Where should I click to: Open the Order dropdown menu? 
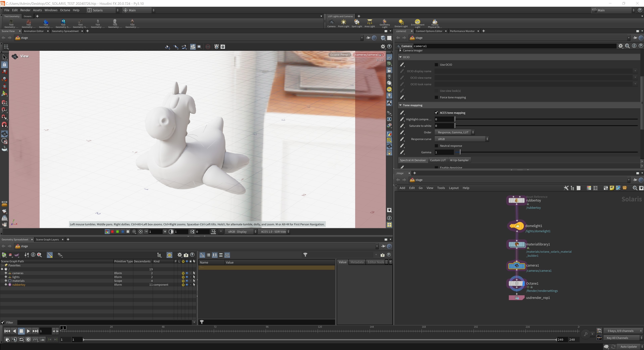455,132
